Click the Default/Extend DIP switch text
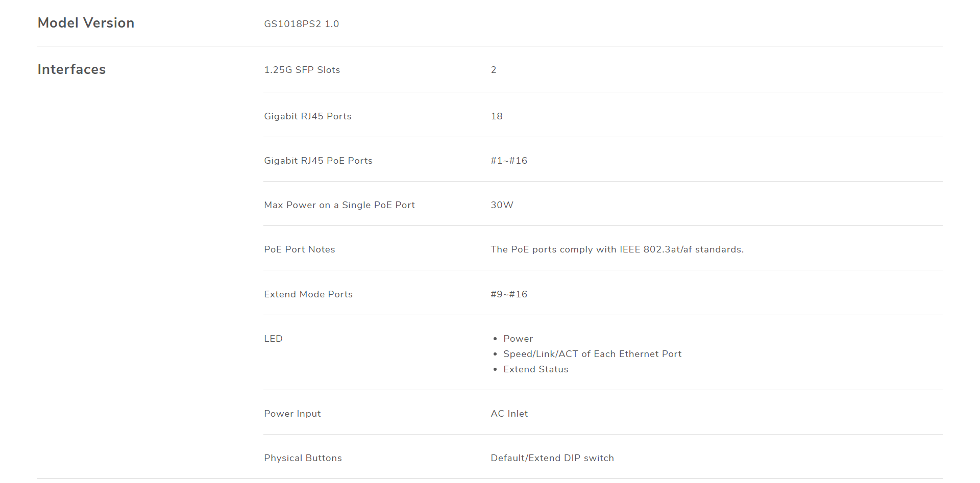 coord(552,458)
